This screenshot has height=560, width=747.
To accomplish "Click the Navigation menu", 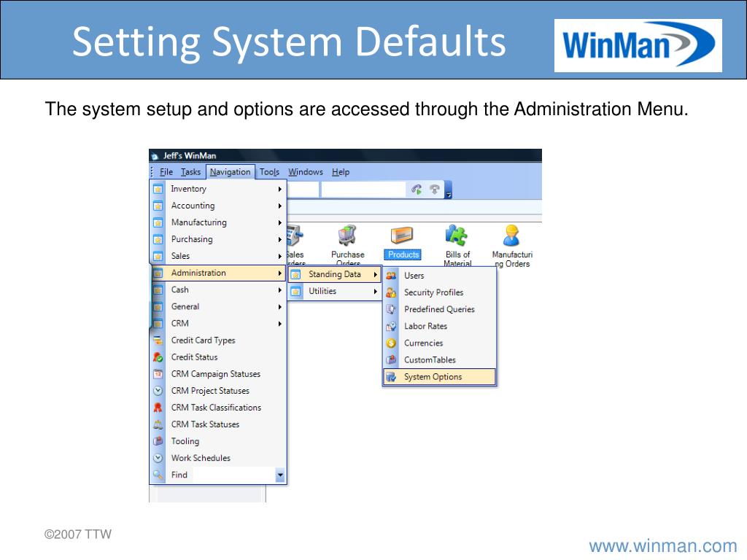I will [x=230, y=172].
